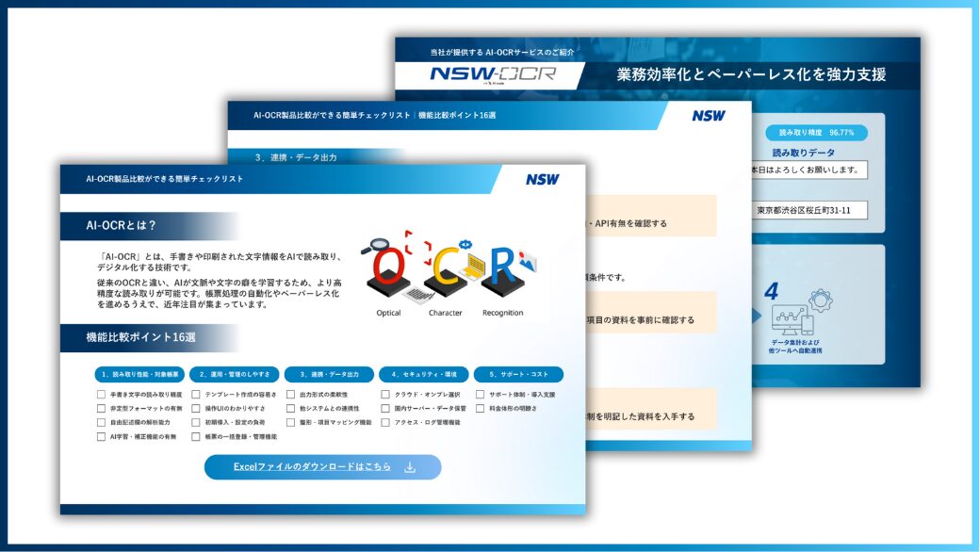Click the 本日はよろしくお願いします。 text field

809,170
